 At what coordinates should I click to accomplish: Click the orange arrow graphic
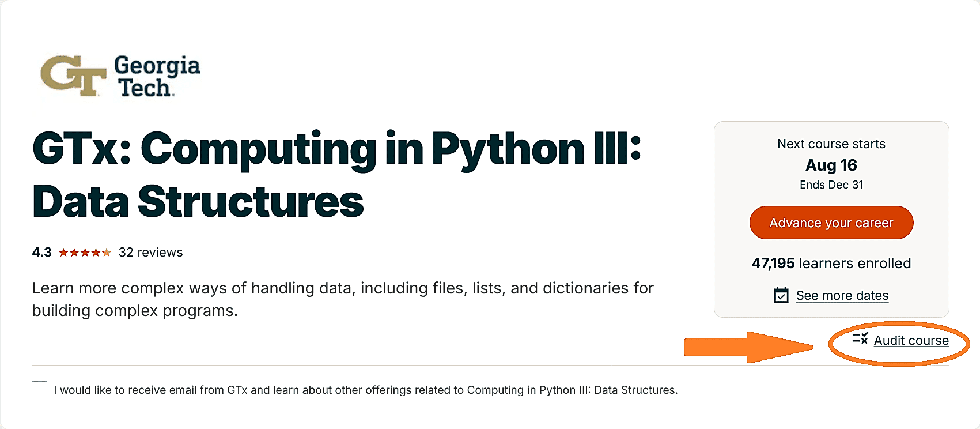point(748,347)
